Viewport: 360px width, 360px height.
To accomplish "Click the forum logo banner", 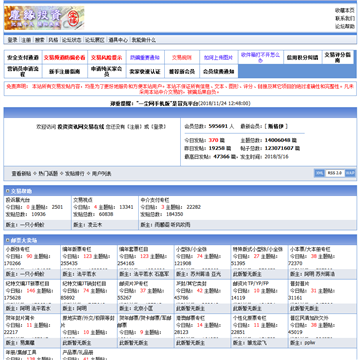I will pos(44,18).
